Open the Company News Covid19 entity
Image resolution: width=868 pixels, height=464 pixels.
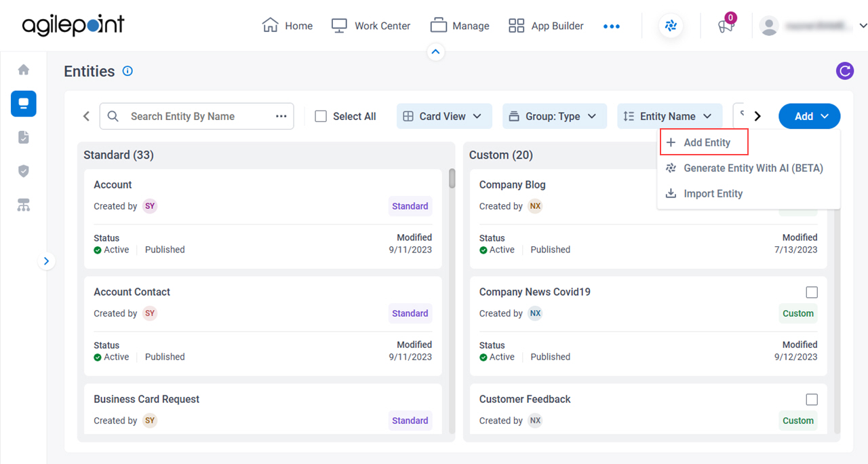[648, 326]
